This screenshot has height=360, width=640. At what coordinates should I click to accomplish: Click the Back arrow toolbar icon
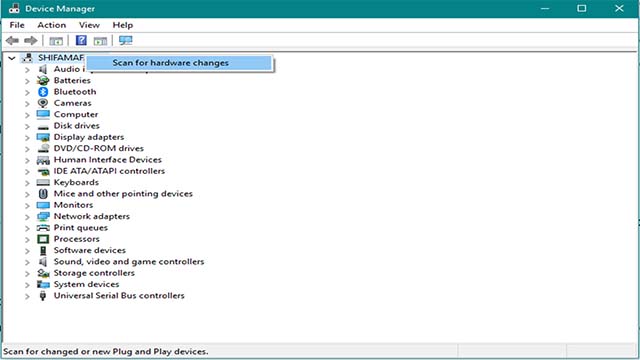point(12,40)
